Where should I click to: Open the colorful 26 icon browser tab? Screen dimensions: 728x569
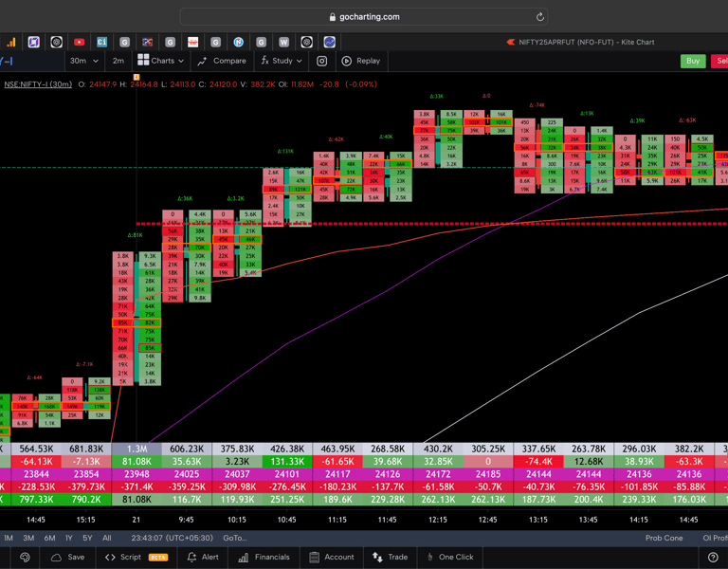click(x=147, y=43)
